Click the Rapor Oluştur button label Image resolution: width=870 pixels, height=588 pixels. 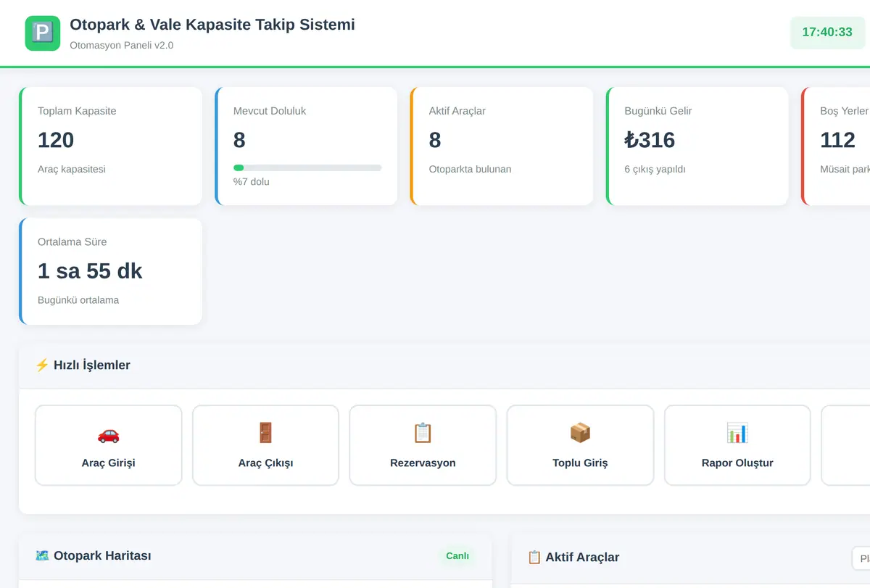click(x=737, y=463)
